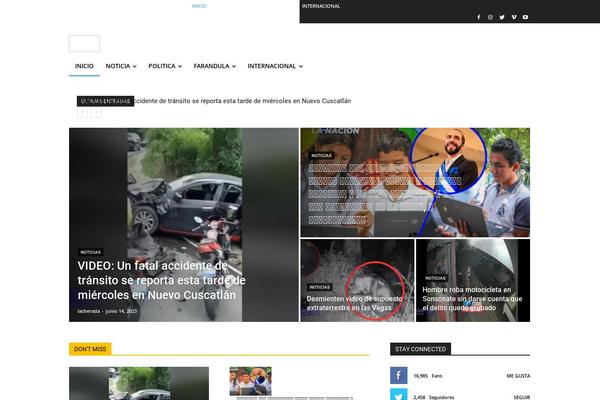Open the Facebook icon in top bar
This screenshot has width=600, height=400.
pyautogui.click(x=478, y=17)
